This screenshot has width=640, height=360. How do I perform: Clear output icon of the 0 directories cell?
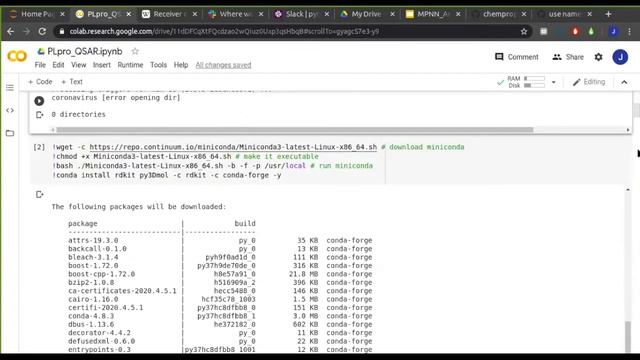(40, 115)
